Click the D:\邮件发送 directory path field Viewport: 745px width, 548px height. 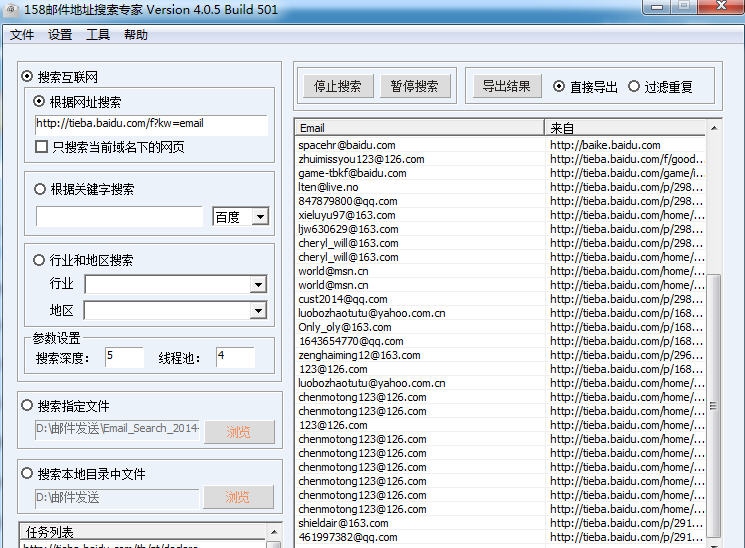tap(117, 498)
